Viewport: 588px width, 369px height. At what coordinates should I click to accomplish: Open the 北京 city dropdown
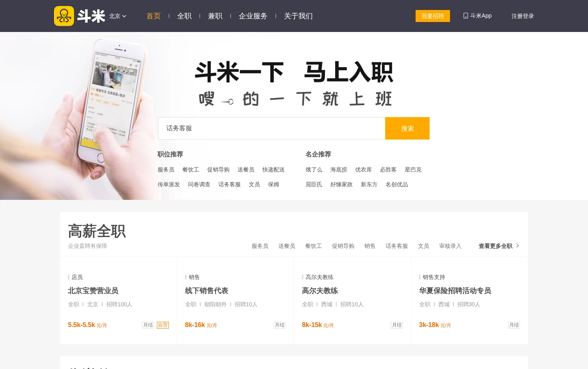(x=118, y=16)
